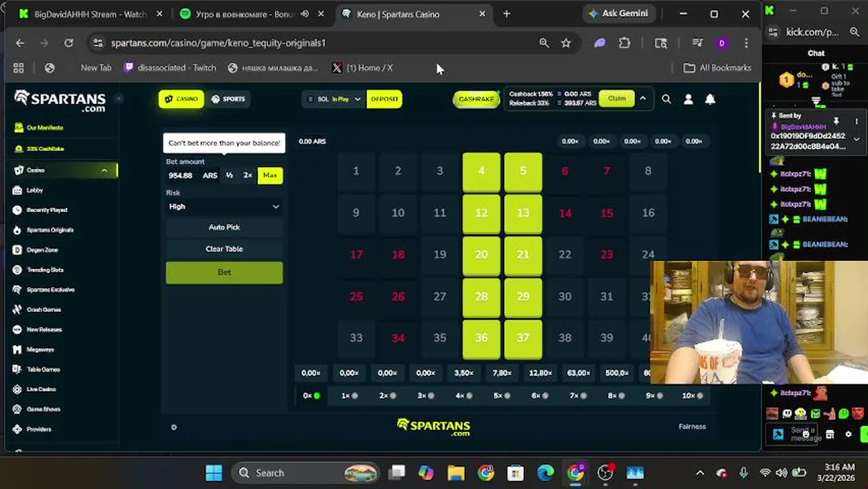Claim the rakeback reward
The width and height of the screenshot is (868, 489).
pyautogui.click(x=617, y=99)
